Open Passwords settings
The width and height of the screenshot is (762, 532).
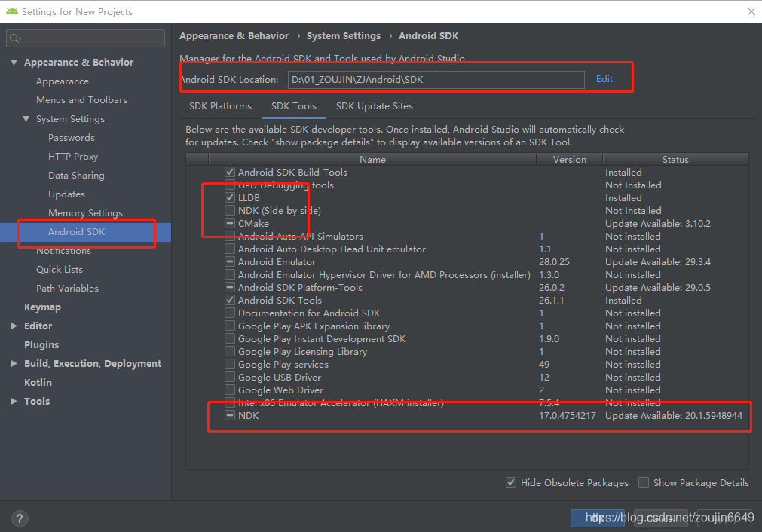(x=72, y=138)
